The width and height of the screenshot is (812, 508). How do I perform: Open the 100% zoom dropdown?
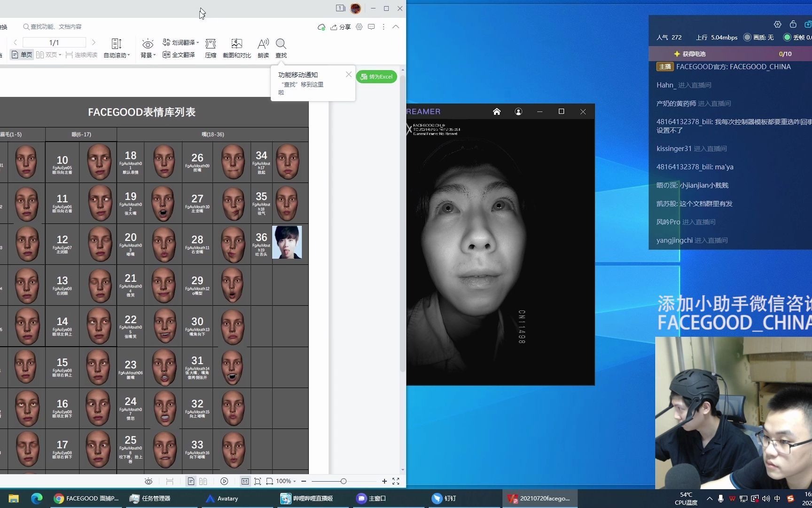click(286, 481)
